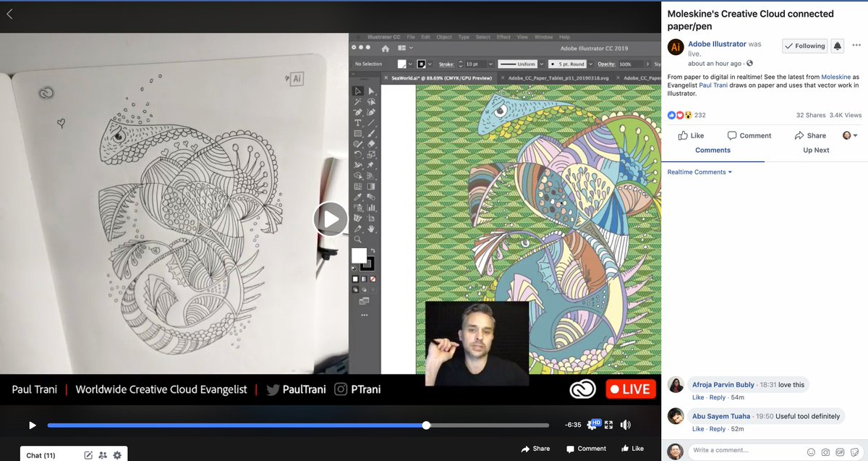Select Illustrator's Magic Wand tool
868x461 pixels.
pos(357,101)
